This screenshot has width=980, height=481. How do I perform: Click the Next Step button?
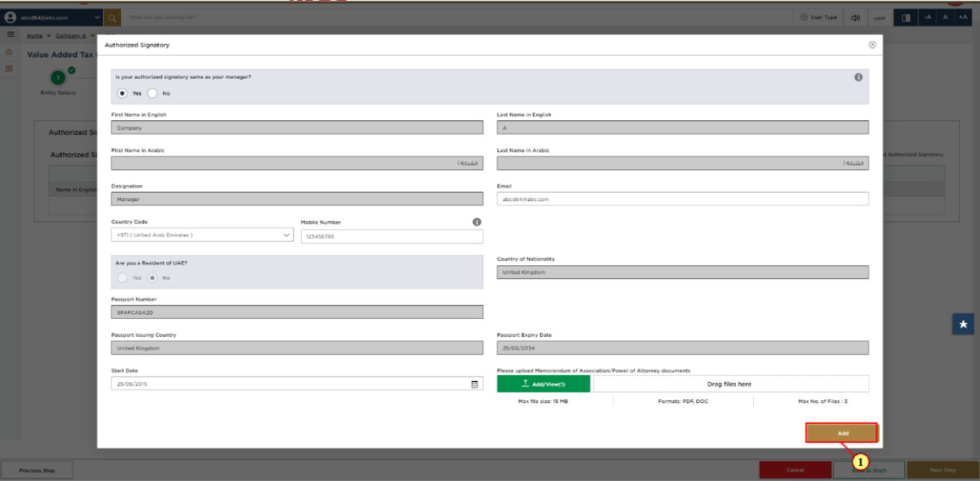click(x=942, y=471)
